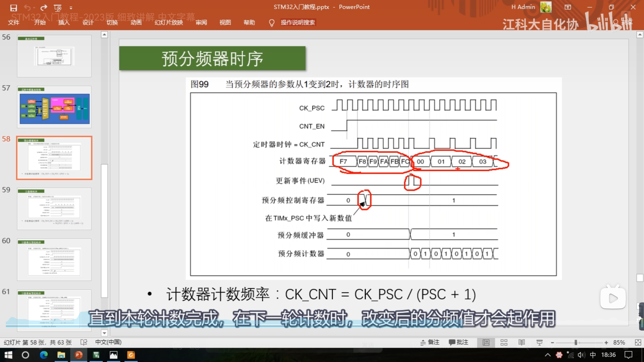Viewport: 644px width, 362px height.
Task: Click the spell check icon in status bar
Action: pyautogui.click(x=84, y=342)
